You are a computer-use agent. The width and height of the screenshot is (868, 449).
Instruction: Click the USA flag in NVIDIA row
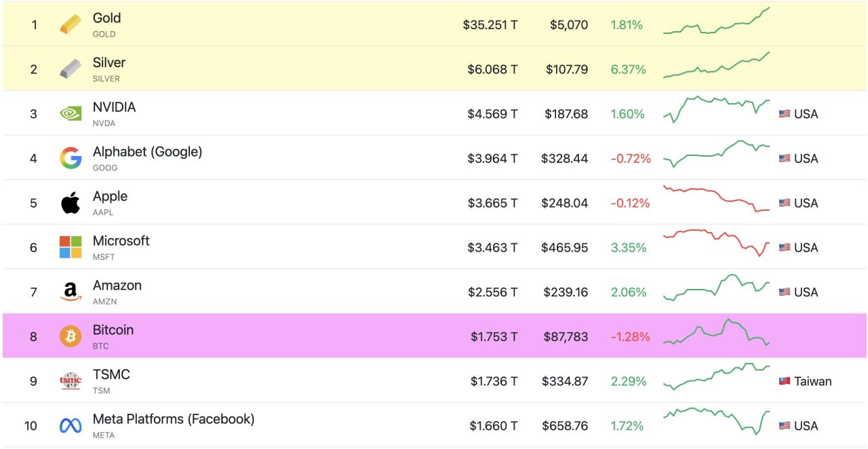[x=785, y=114]
